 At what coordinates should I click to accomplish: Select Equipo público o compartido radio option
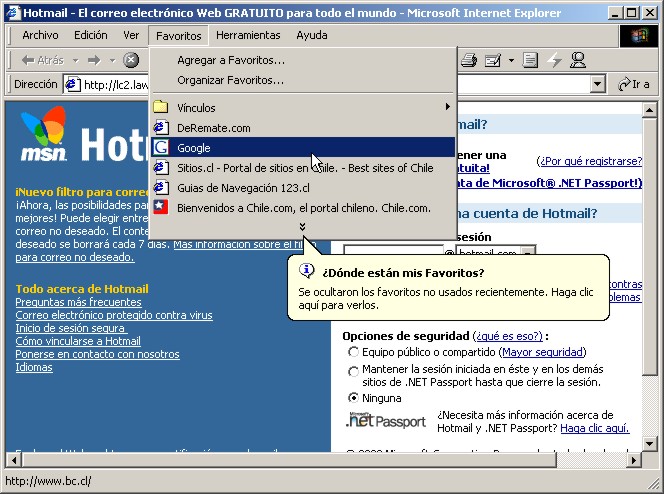tap(353, 352)
